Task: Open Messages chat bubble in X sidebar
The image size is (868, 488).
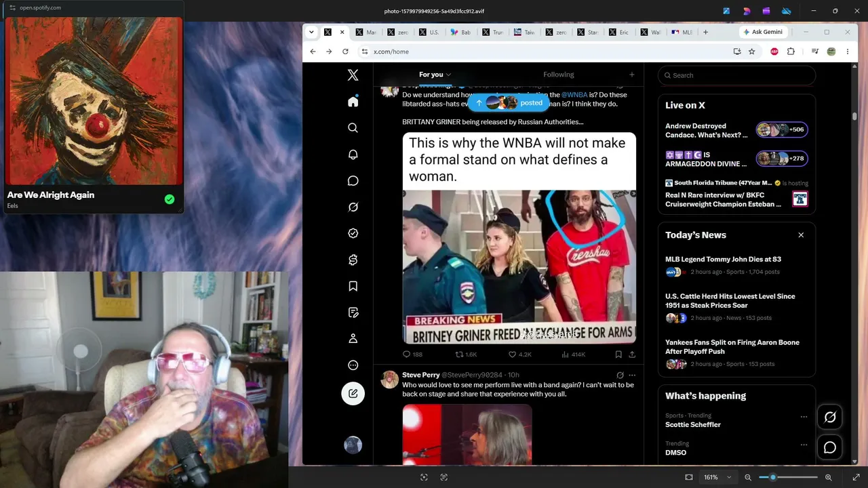Action: pos(353,181)
